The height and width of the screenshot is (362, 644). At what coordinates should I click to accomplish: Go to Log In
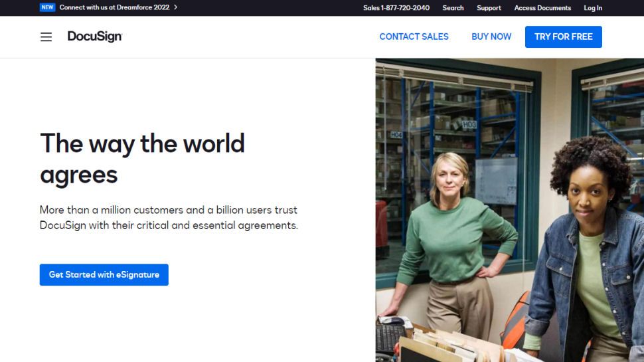(x=593, y=8)
